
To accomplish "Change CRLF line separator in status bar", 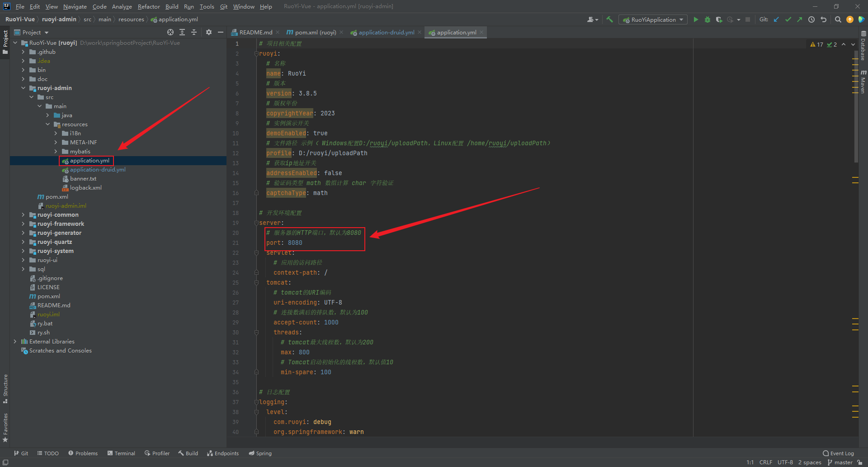I will point(765,462).
